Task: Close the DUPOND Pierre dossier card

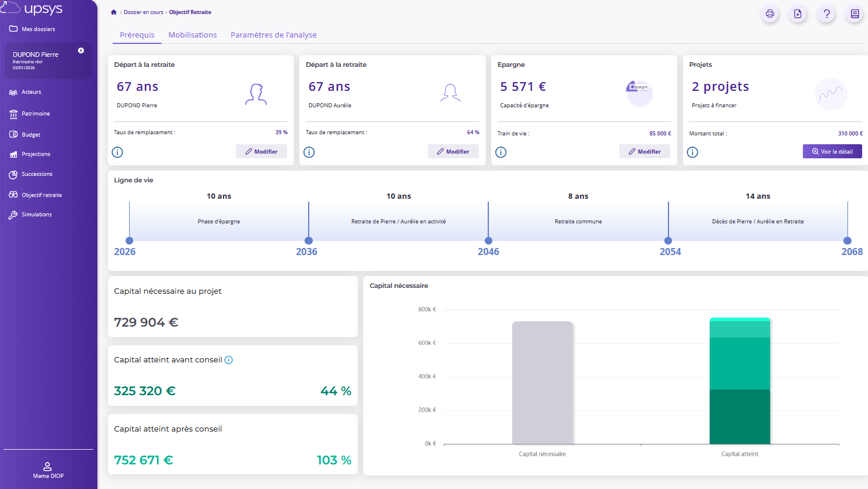Action: coord(81,50)
